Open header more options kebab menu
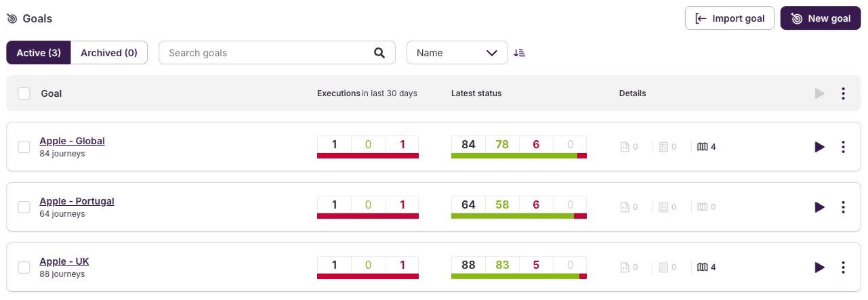Image resolution: width=868 pixels, height=300 pixels. [x=843, y=93]
